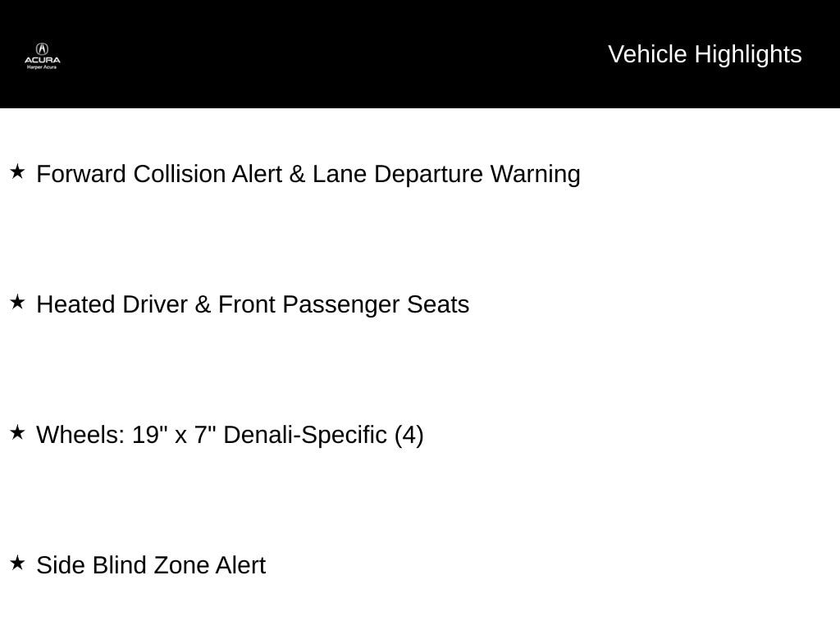
Task: Click the Side Blind Zone Alert item
Action: pos(151,565)
